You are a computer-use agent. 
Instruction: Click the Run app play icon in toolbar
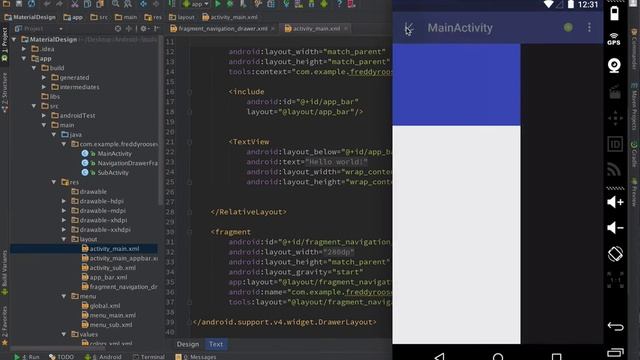click(x=218, y=4)
